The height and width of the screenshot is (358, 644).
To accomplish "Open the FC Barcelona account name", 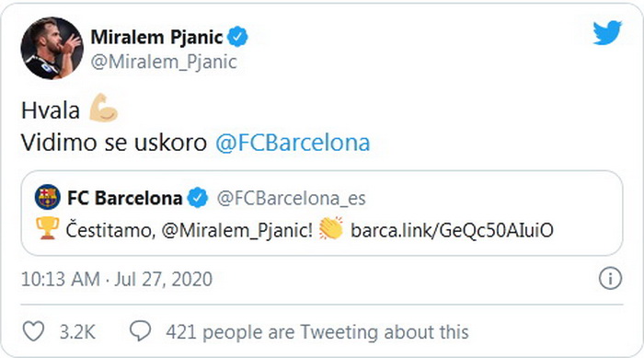I will point(125,198).
